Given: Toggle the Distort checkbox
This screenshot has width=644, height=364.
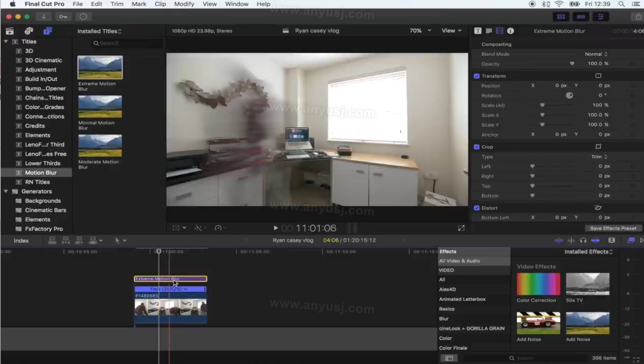Looking at the screenshot, I should 477,208.
